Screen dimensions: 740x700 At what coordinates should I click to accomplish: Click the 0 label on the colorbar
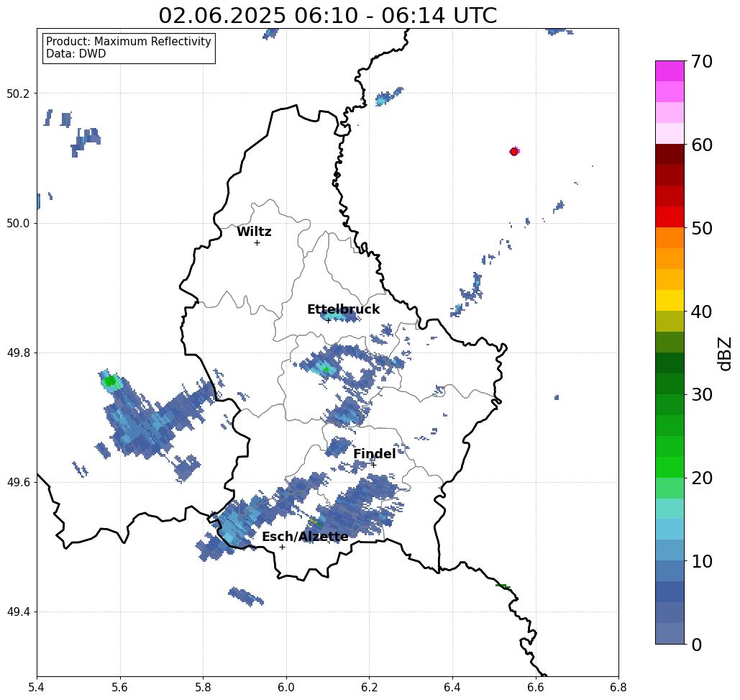696,645
